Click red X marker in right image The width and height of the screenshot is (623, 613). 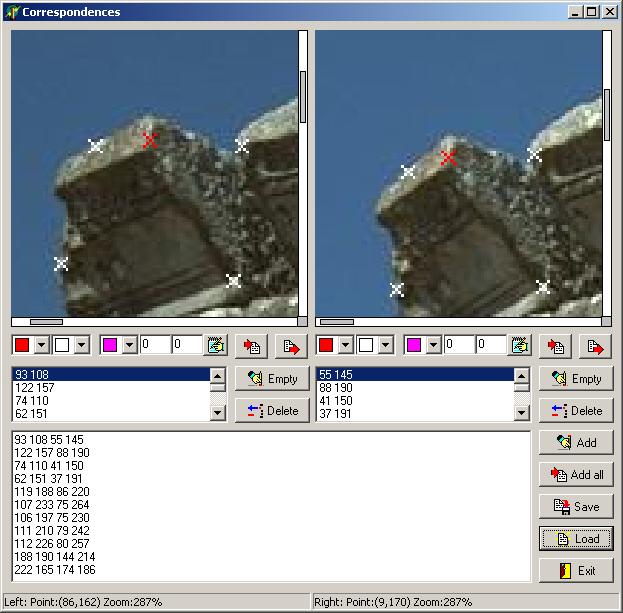click(x=449, y=158)
